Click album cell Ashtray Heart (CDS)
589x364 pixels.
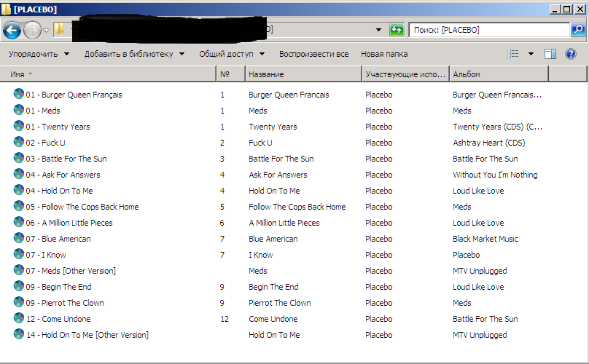pos(488,143)
